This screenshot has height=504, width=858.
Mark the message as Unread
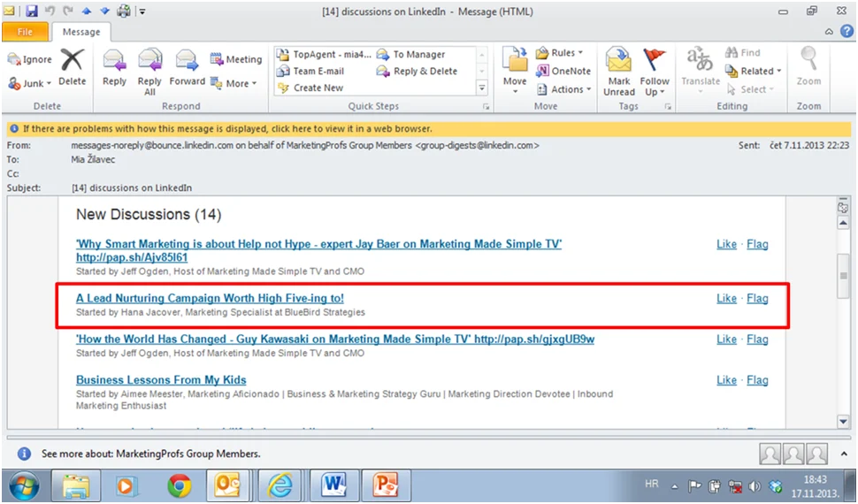point(619,73)
